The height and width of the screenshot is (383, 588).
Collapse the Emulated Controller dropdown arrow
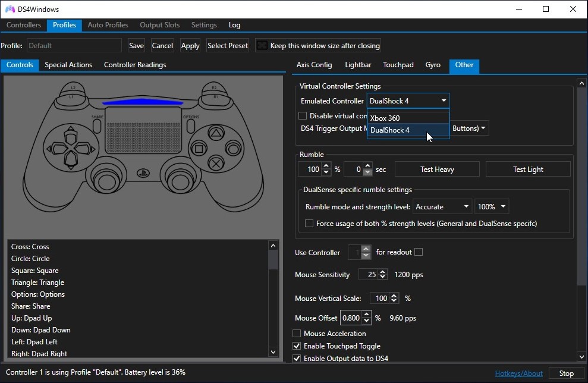tap(444, 101)
